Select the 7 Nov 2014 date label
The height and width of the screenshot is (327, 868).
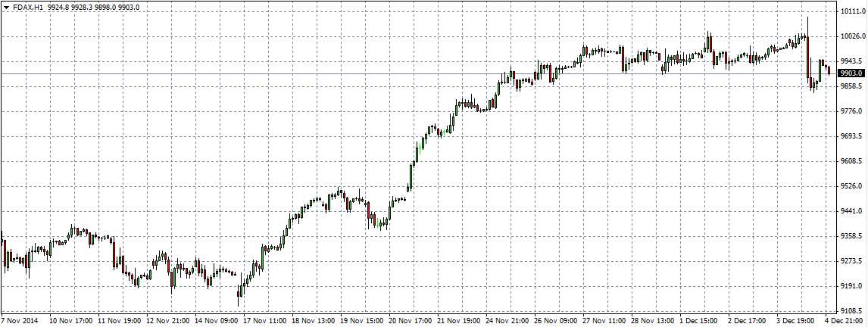pos(21,321)
